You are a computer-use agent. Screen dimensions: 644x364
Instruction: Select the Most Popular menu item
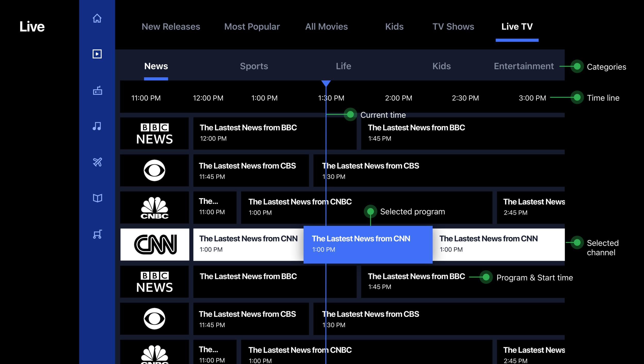[252, 27]
